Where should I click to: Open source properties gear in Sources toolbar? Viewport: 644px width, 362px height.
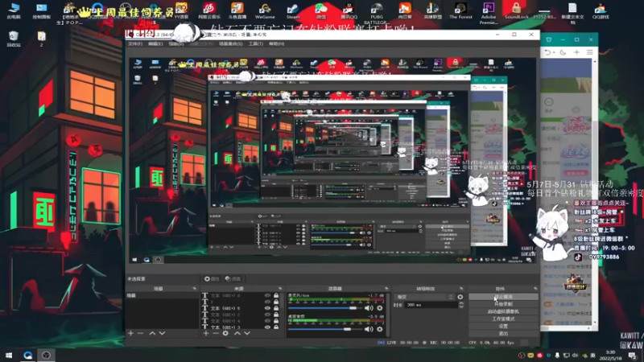click(225, 333)
